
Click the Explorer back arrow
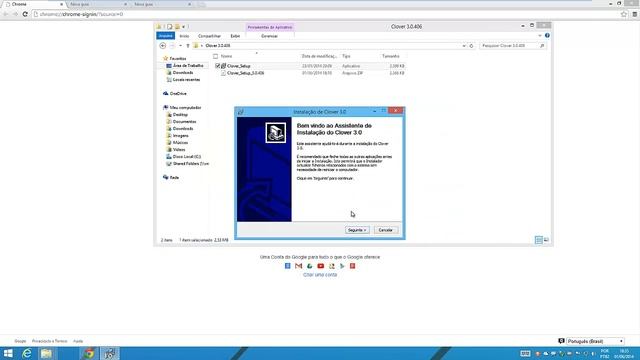163,46
